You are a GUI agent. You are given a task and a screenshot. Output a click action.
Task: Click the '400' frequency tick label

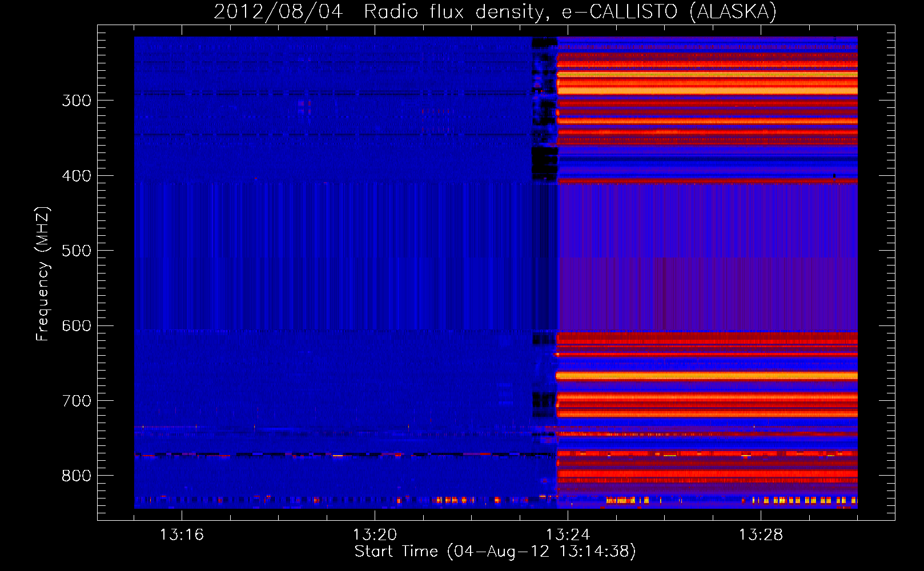point(77,176)
